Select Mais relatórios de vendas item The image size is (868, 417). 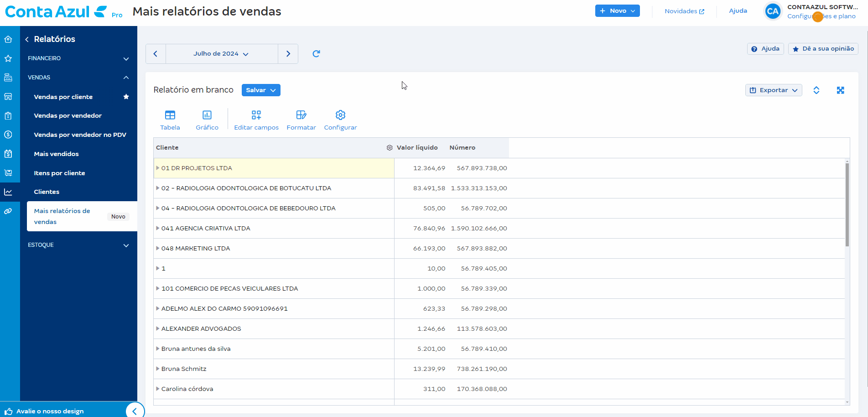82,216
